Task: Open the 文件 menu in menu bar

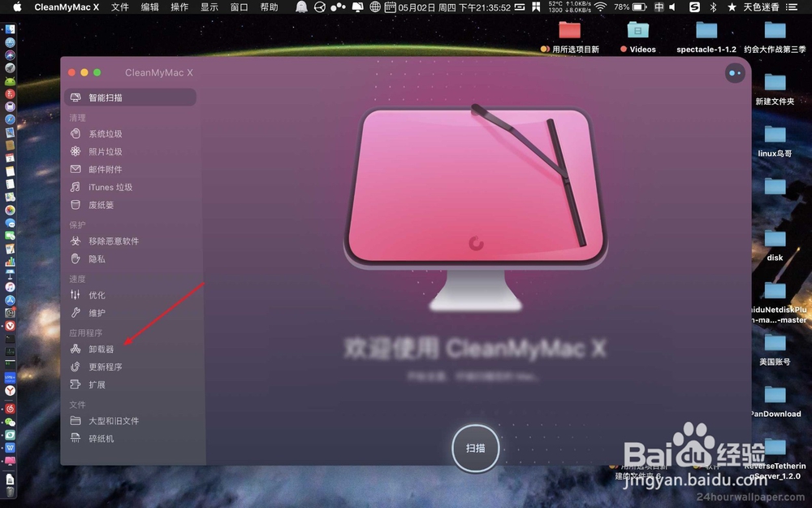Action: (119, 7)
